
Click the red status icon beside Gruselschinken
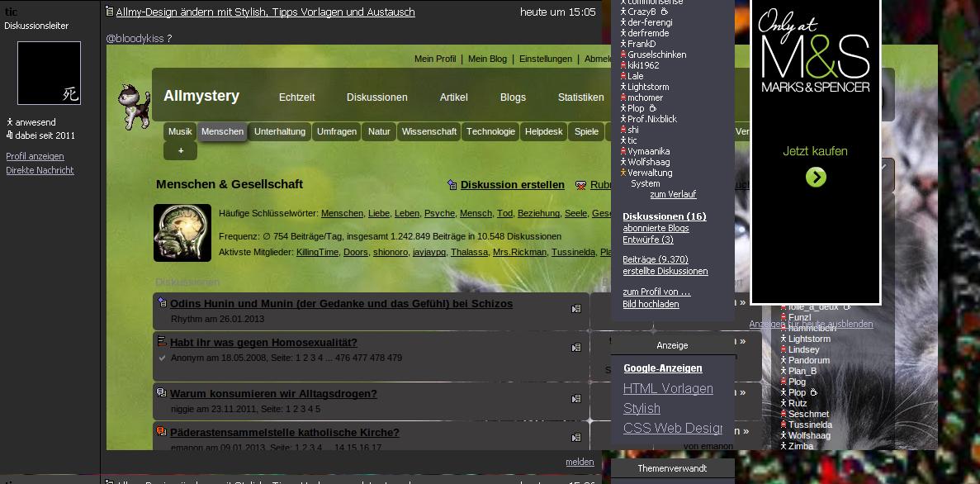[623, 55]
